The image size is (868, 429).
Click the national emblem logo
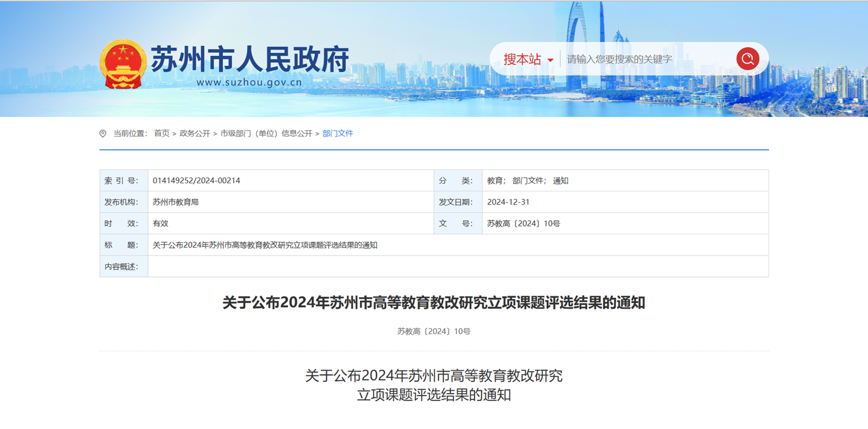[x=123, y=64]
